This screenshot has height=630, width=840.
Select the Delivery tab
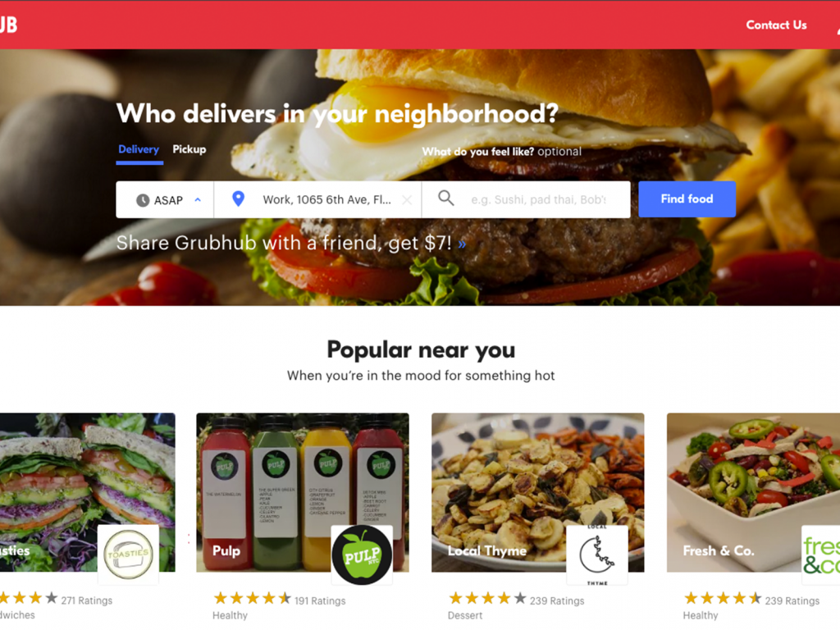coord(139,149)
